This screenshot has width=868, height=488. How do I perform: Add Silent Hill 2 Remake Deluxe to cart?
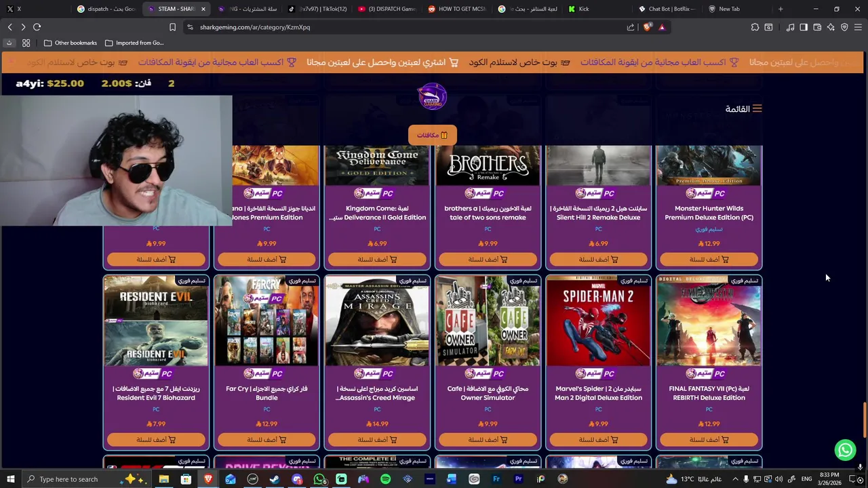coord(598,259)
